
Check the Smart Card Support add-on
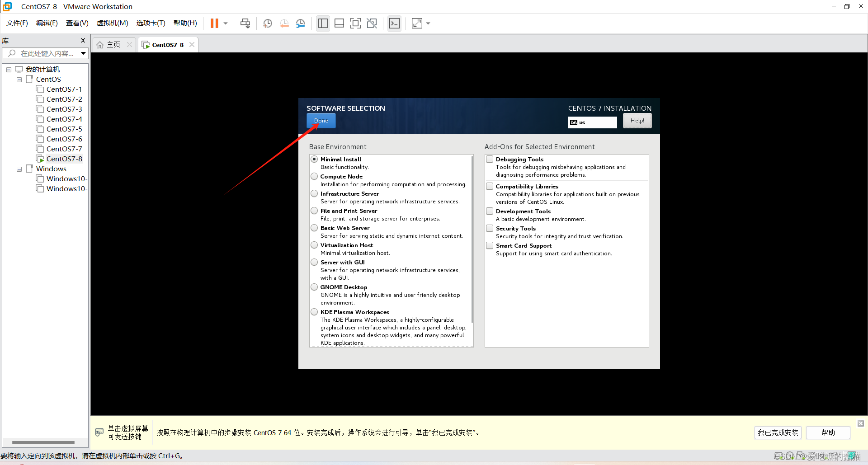point(490,245)
